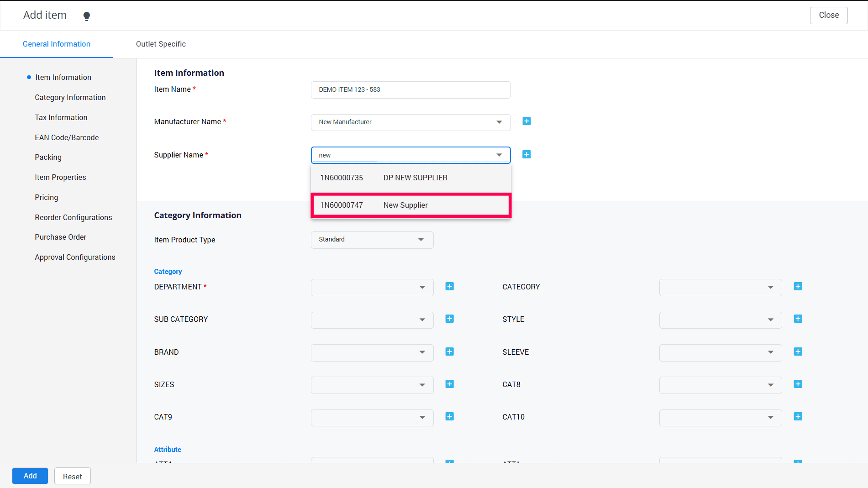Jump to Pricing section in sidebar

[x=47, y=198]
